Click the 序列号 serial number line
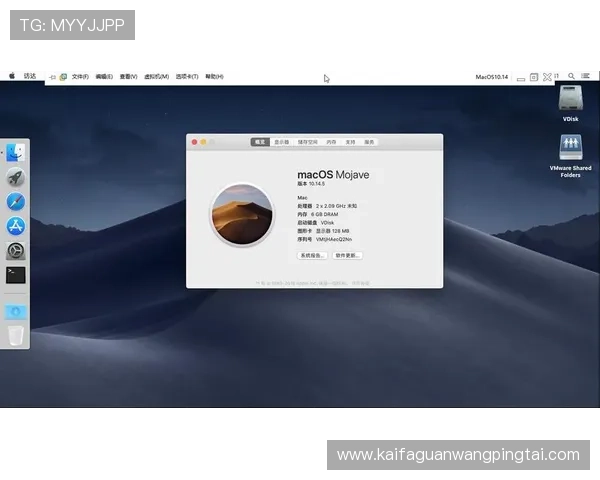Viewport: 600px width, 480px height. point(325,240)
